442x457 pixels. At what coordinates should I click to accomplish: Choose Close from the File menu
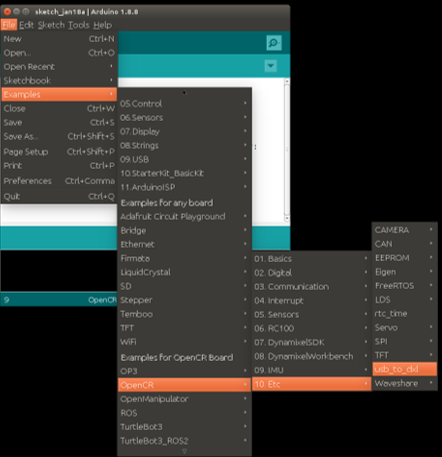59,109
